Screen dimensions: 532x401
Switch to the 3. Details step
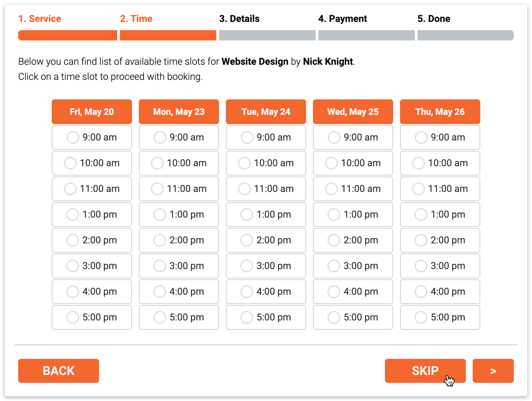(239, 19)
